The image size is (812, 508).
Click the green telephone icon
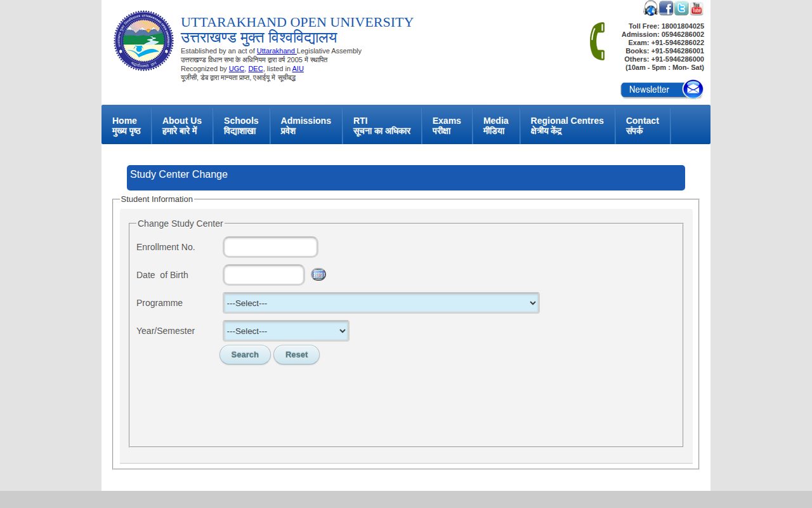[x=597, y=41]
